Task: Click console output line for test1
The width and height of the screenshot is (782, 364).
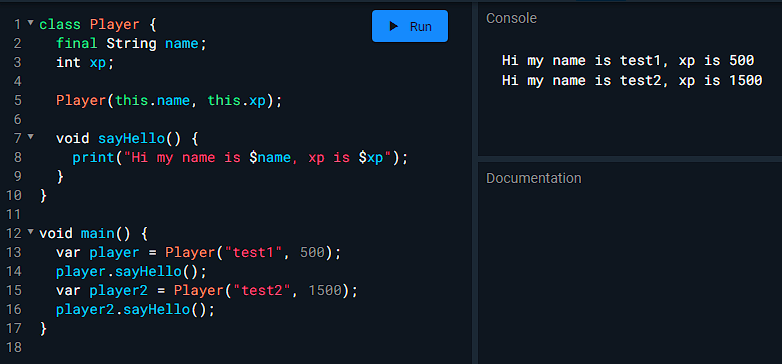Action: pyautogui.click(x=628, y=61)
